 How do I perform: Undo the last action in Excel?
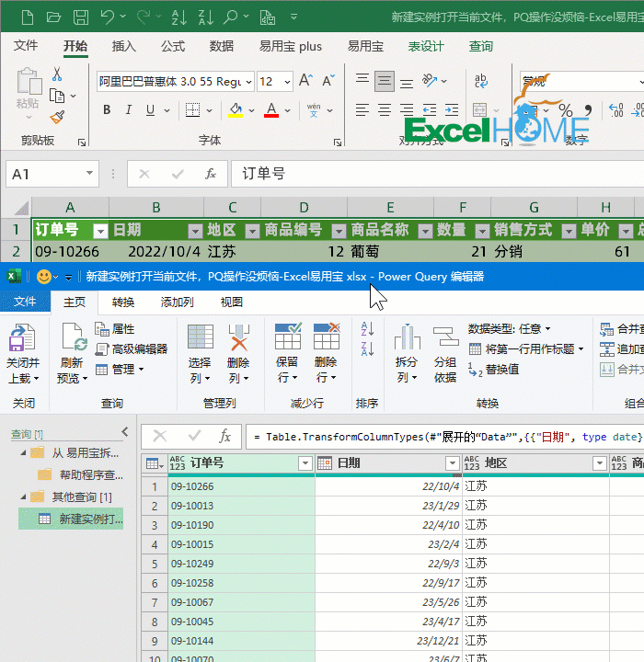point(107,17)
